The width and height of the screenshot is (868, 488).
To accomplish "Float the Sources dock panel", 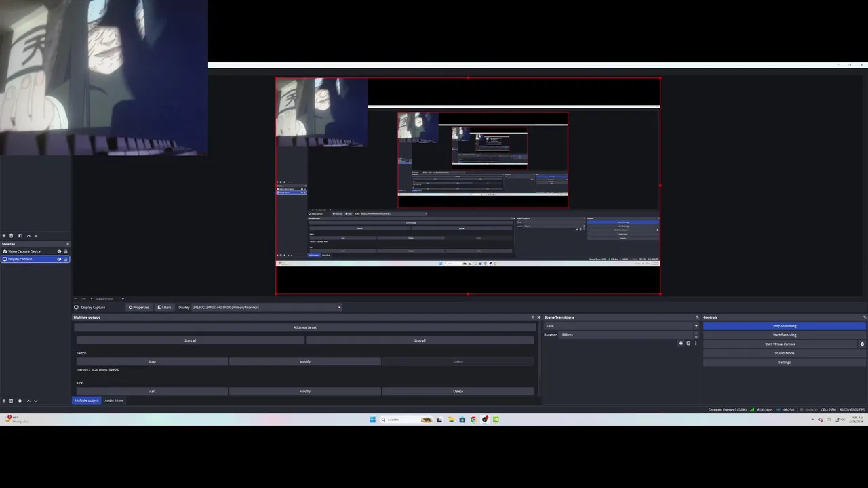I will [x=67, y=244].
